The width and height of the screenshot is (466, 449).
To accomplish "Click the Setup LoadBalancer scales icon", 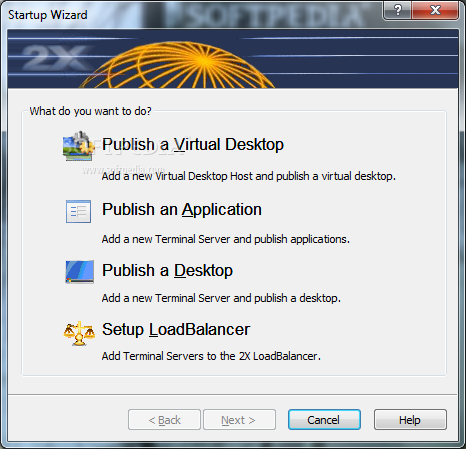I will [79, 333].
